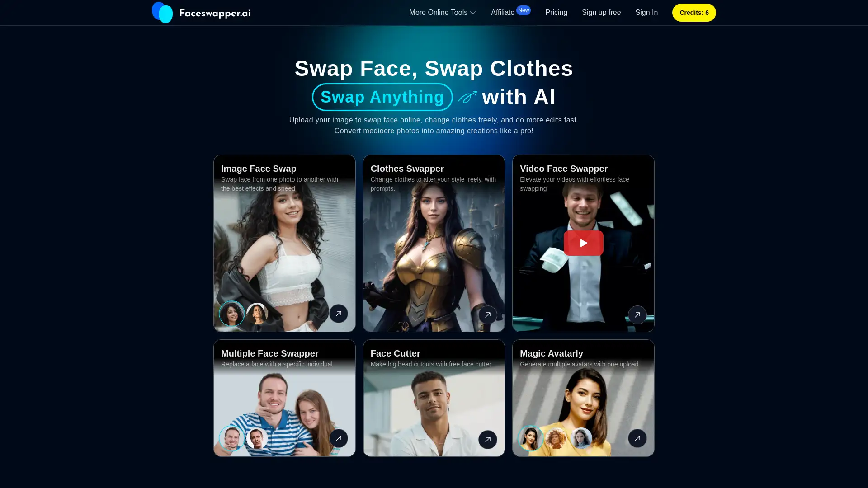Click the Sign up free button
The image size is (868, 488).
click(602, 13)
